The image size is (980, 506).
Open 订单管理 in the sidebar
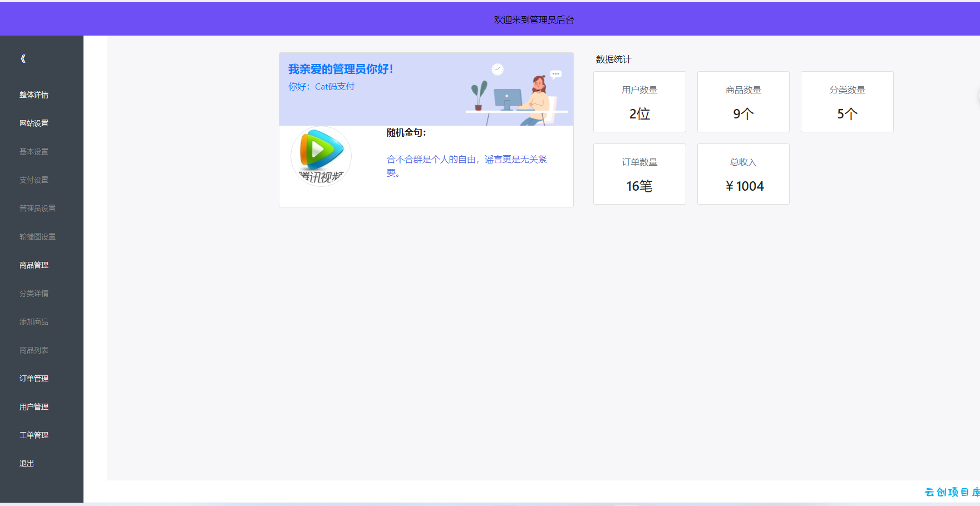pos(34,379)
